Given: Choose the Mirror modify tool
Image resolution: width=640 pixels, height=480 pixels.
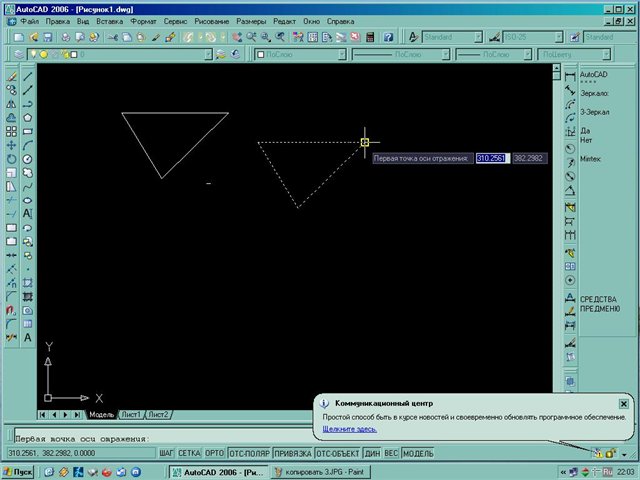Looking at the screenshot, I should pos(11,103).
